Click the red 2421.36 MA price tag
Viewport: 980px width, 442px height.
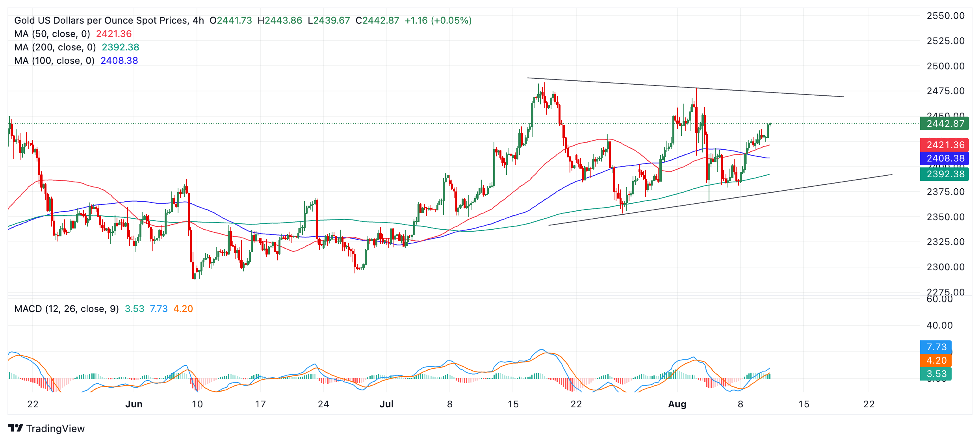[944, 145]
